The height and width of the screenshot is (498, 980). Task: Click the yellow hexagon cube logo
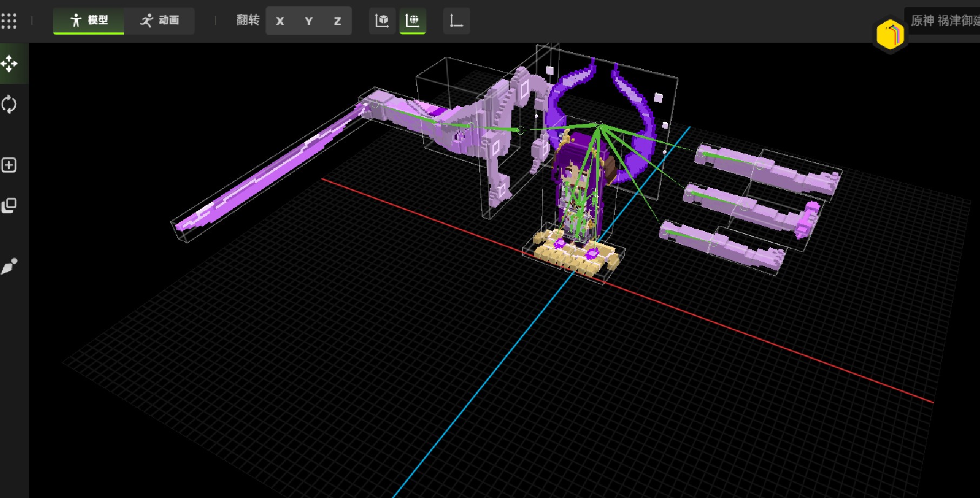tap(890, 35)
